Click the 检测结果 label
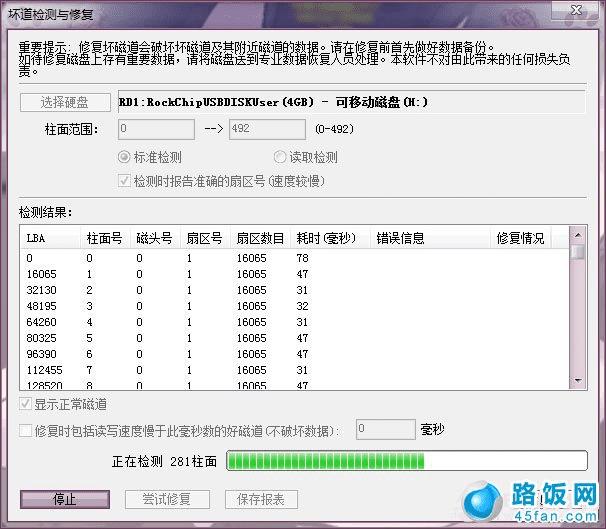Screen dimensions: 606x529 coord(46,212)
